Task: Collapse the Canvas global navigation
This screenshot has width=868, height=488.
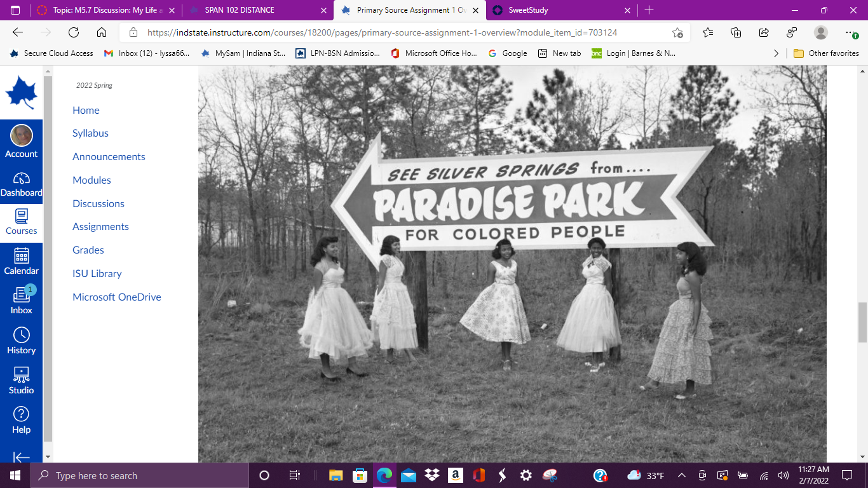Action: pyautogui.click(x=22, y=457)
